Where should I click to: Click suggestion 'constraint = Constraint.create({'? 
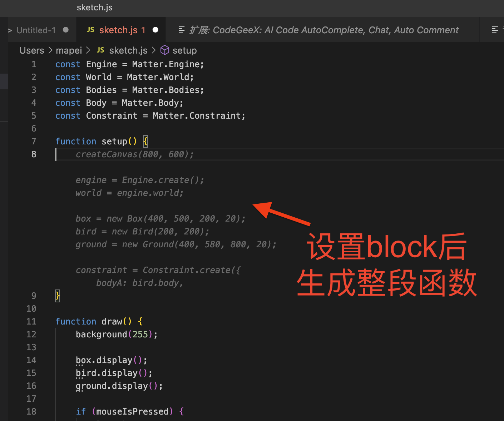click(158, 270)
